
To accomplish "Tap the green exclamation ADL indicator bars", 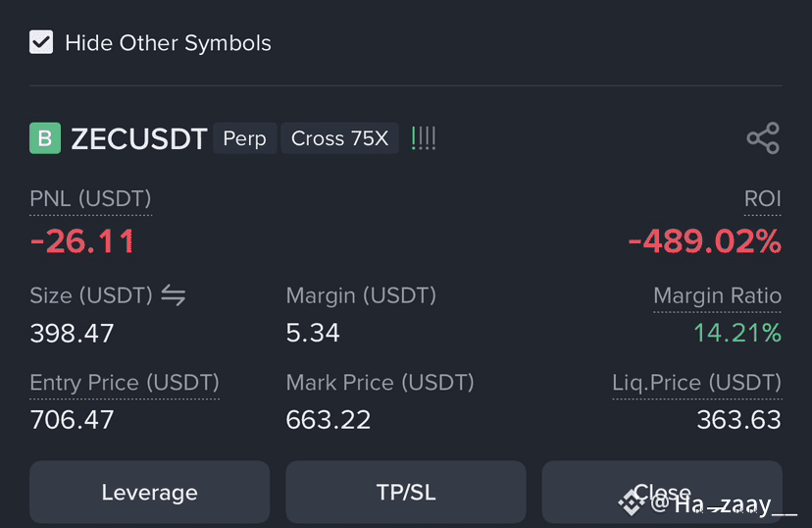I will pos(424,138).
